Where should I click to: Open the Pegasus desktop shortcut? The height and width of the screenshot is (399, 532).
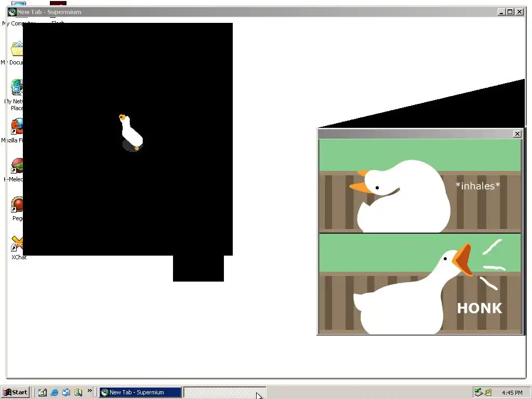pos(16,205)
